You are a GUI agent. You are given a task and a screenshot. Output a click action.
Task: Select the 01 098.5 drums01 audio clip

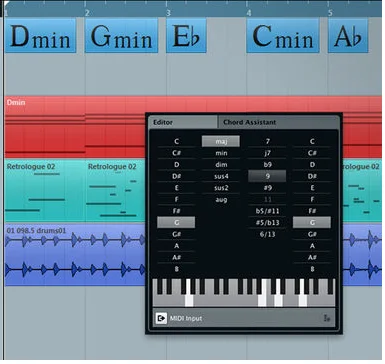click(x=75, y=255)
